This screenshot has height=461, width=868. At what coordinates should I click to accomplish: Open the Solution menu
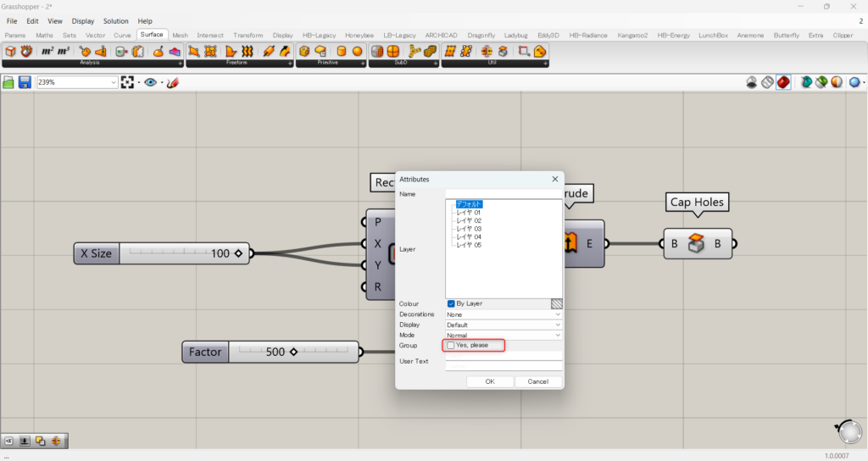coord(116,20)
